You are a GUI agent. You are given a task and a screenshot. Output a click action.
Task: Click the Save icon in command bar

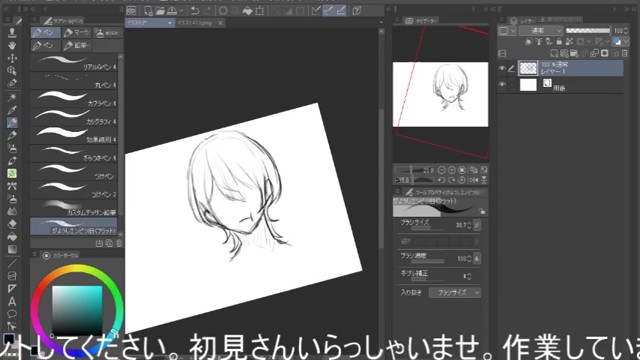172,11
